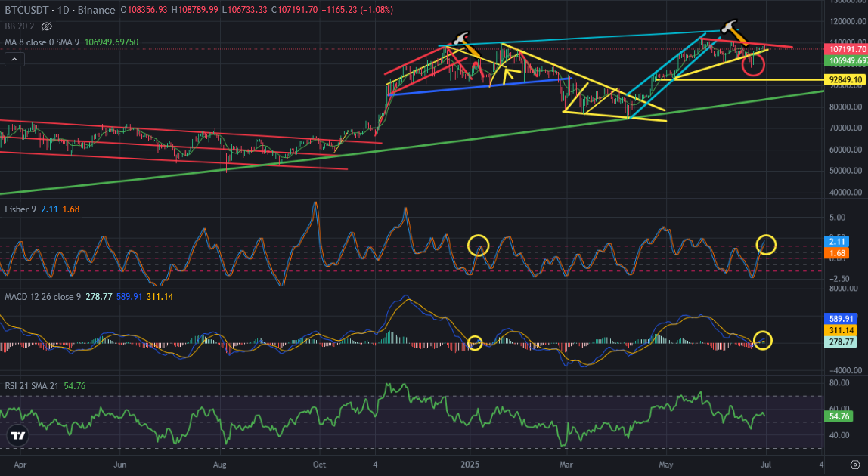868x476 pixels.
Task: Collapse the indicator legend with the chevron button
Action: click(x=14, y=59)
